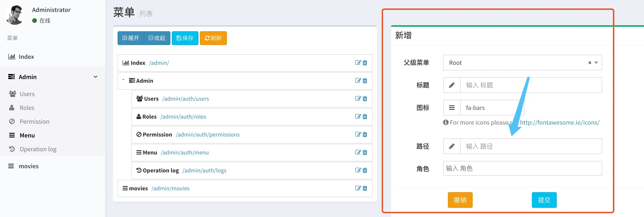Click the 提交 submit button
Viewport: 644px width, 217px height.
pyautogui.click(x=544, y=200)
